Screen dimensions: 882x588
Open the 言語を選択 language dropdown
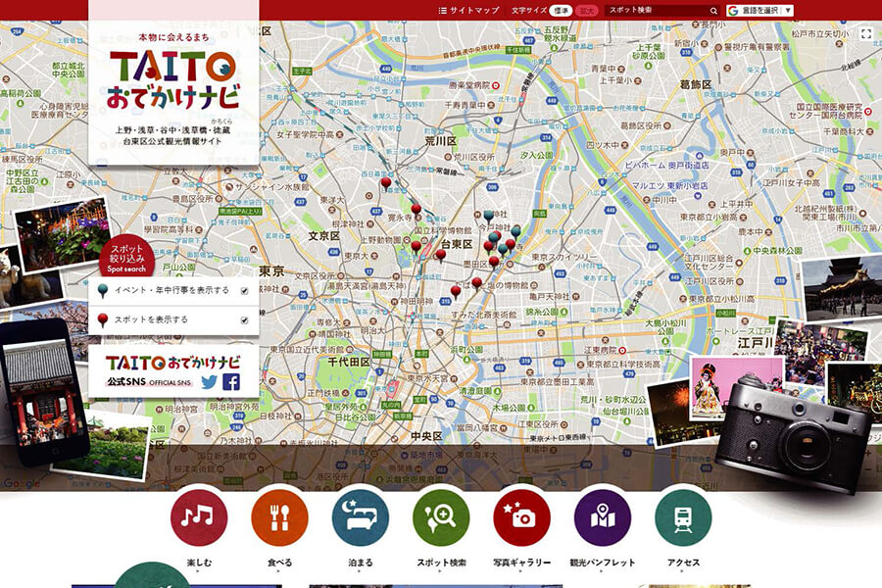(x=759, y=11)
